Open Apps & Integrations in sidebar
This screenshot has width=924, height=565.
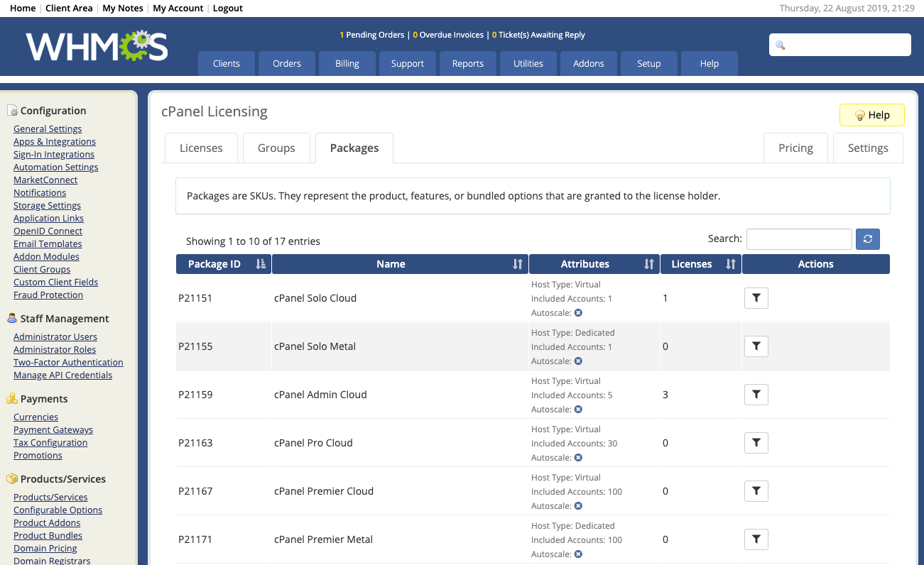55,141
